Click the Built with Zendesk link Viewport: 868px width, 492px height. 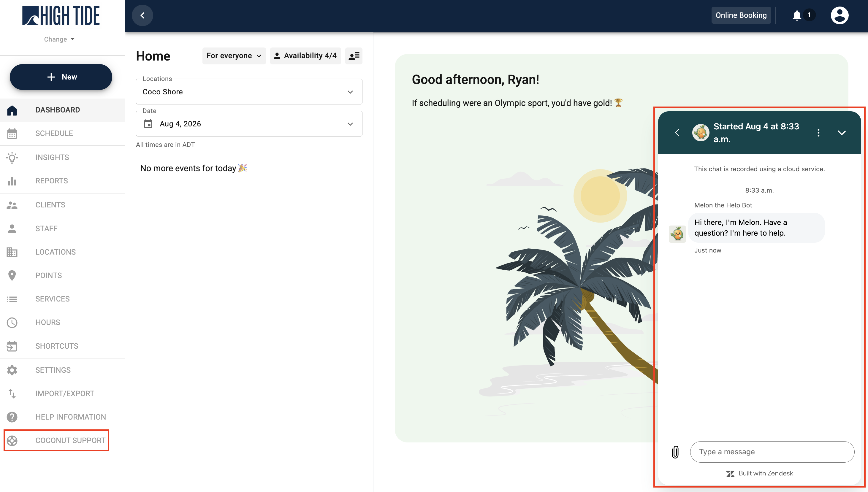tap(759, 473)
